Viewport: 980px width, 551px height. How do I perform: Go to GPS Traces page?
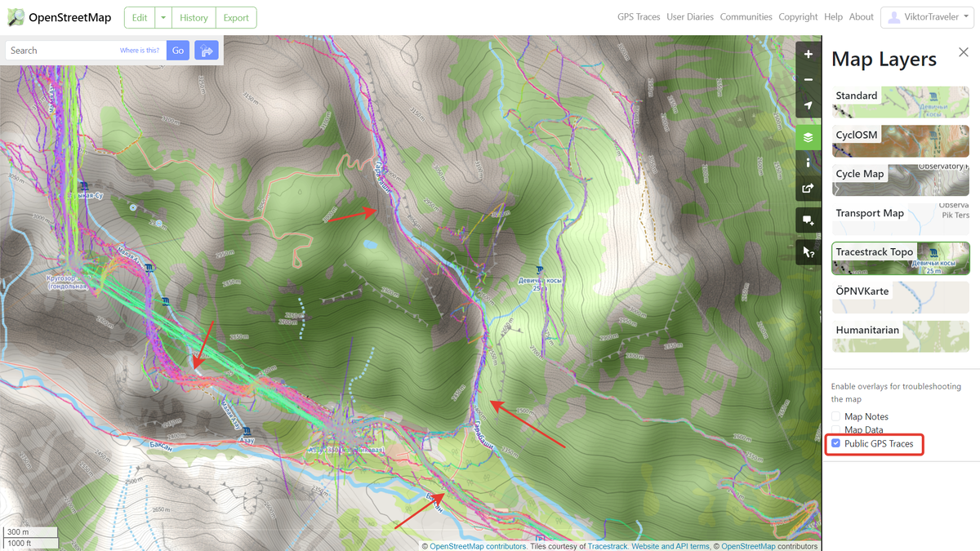pyautogui.click(x=639, y=17)
